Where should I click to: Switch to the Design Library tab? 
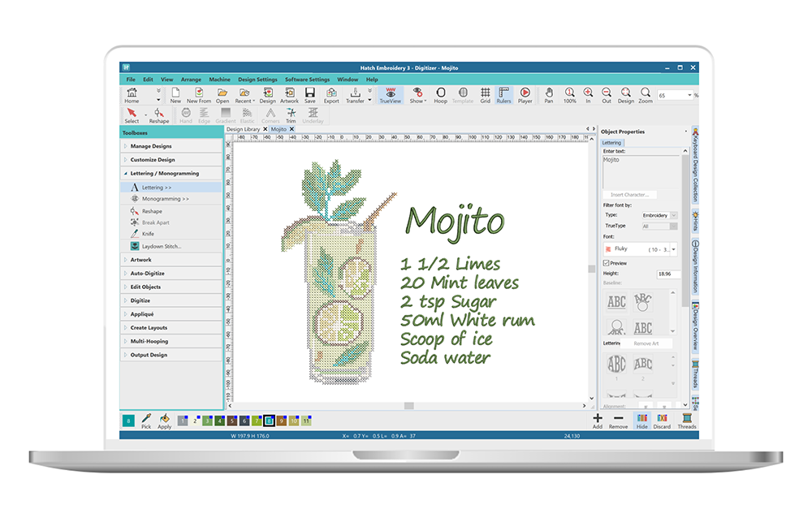[x=243, y=129]
